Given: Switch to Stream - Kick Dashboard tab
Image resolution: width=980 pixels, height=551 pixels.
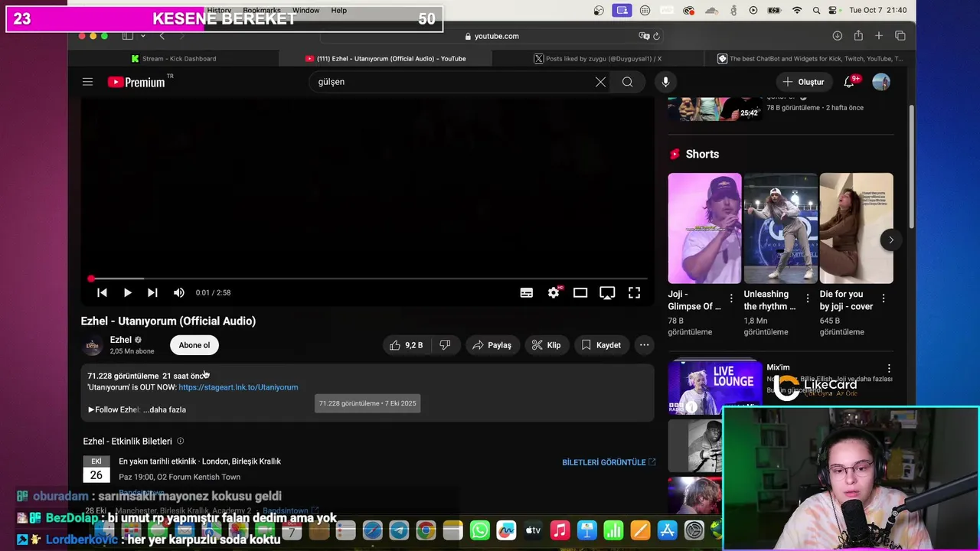Looking at the screenshot, I should coord(174,58).
